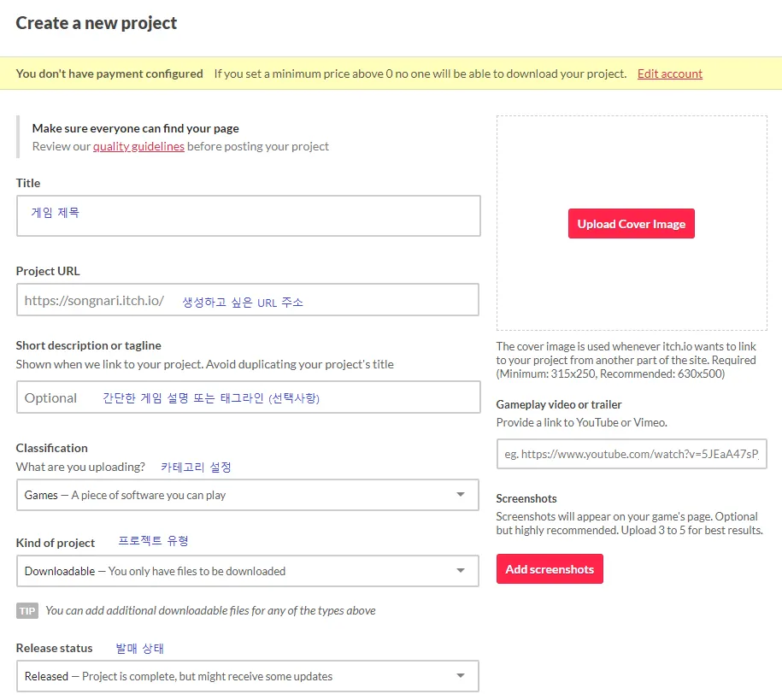Open the Edit account link
782x700 pixels.
(669, 74)
